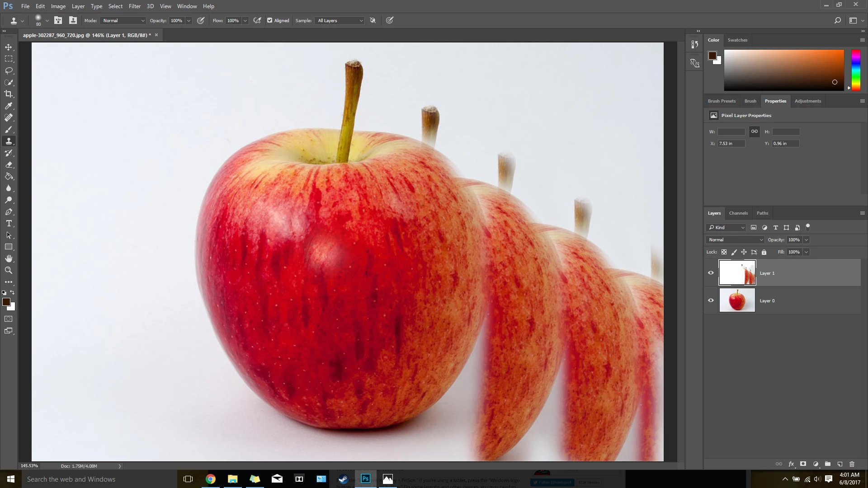This screenshot has height=488, width=868.
Task: Hide Layer 0 with its eye icon
Action: (x=711, y=300)
